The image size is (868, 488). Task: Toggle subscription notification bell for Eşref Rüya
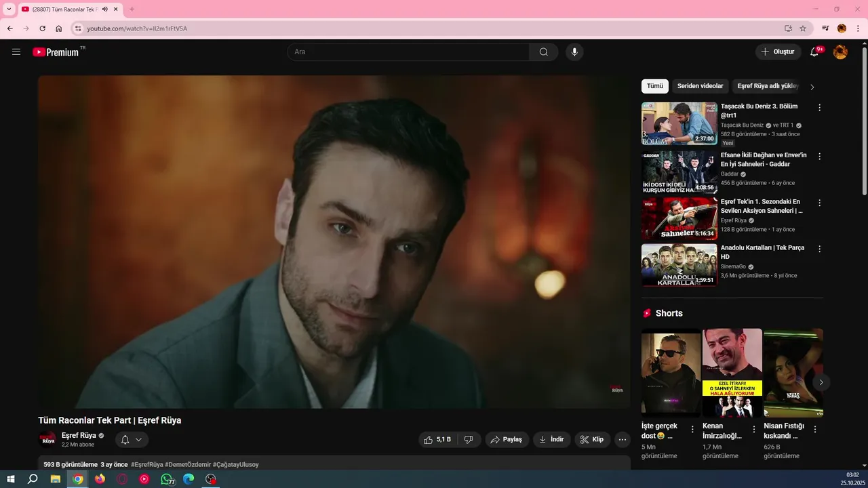click(x=132, y=440)
